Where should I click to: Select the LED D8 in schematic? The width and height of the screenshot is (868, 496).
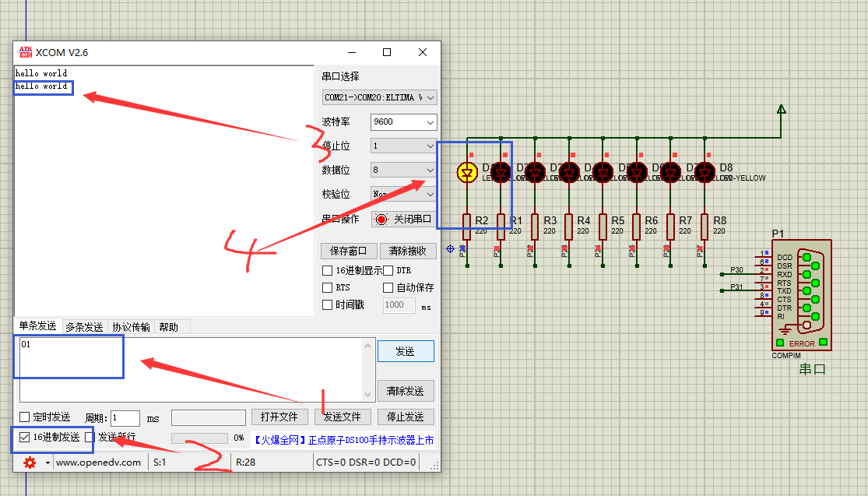pyautogui.click(x=705, y=173)
